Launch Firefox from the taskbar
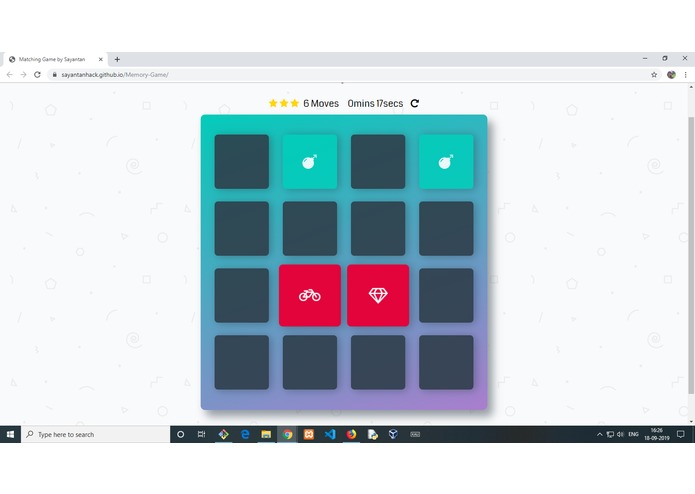Screen dimensions: 695x494 pos(351,434)
